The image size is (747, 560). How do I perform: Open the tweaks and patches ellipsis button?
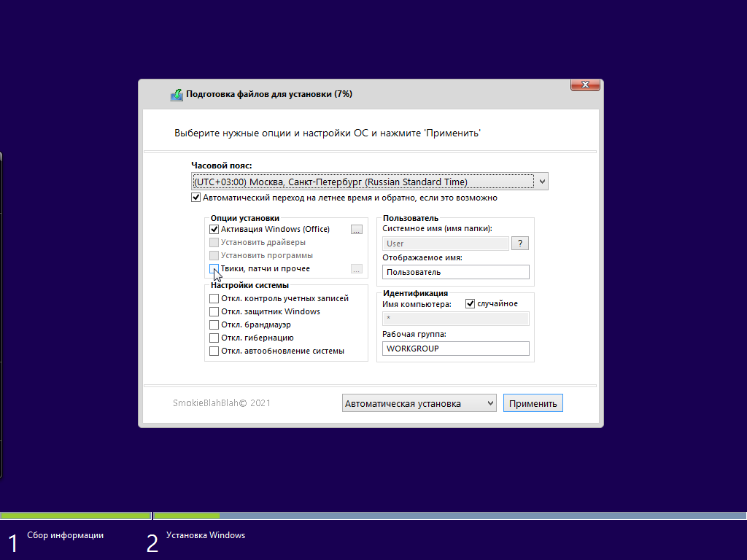point(356,269)
